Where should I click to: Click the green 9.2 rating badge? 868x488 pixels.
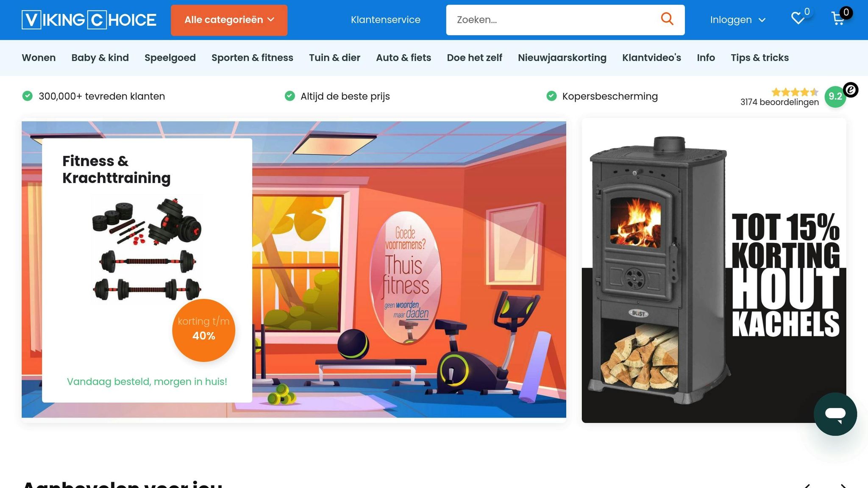coord(835,97)
